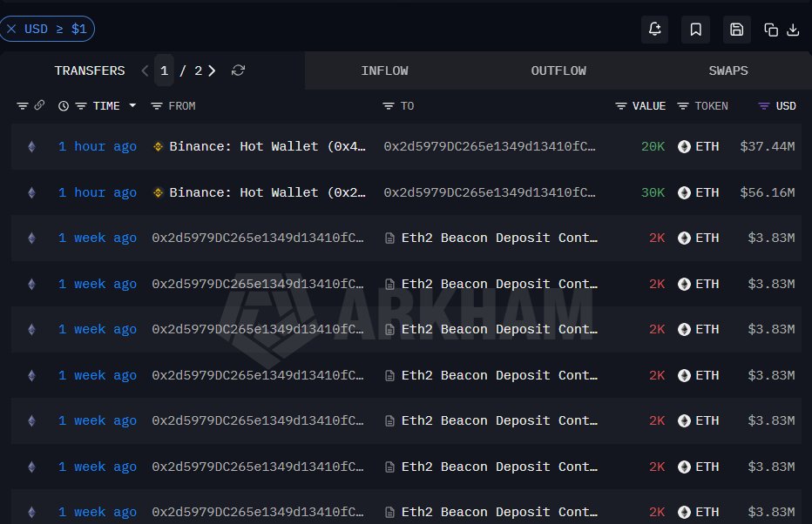Screen dimensions: 812x524
Task: Click the clock icon in TIME header
Action: [x=64, y=106]
